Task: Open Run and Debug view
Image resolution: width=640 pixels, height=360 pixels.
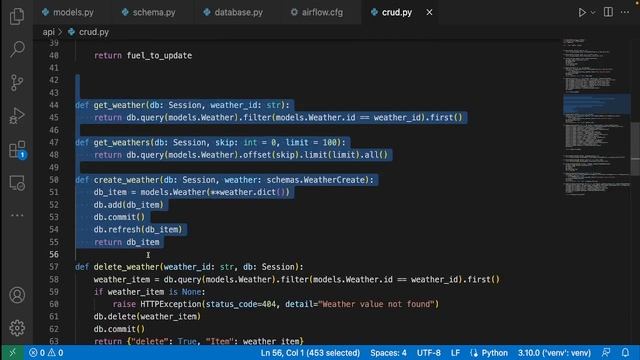Action: [x=17, y=116]
